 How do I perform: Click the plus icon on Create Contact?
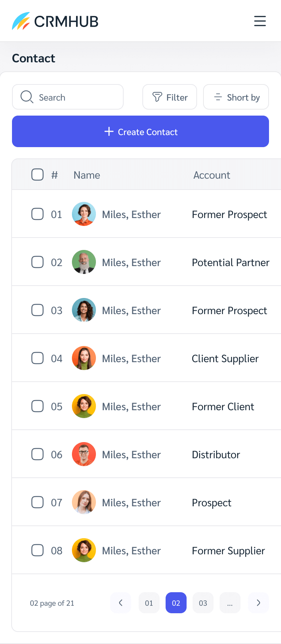pyautogui.click(x=109, y=131)
